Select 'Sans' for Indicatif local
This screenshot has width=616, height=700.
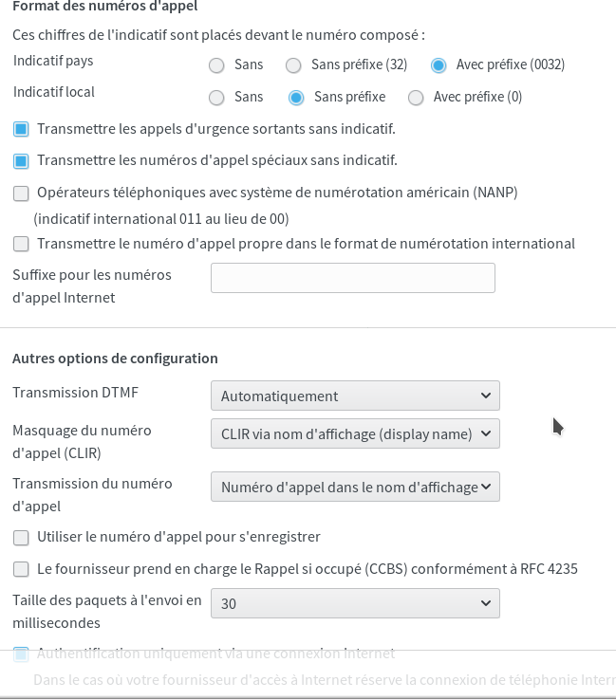click(216, 97)
